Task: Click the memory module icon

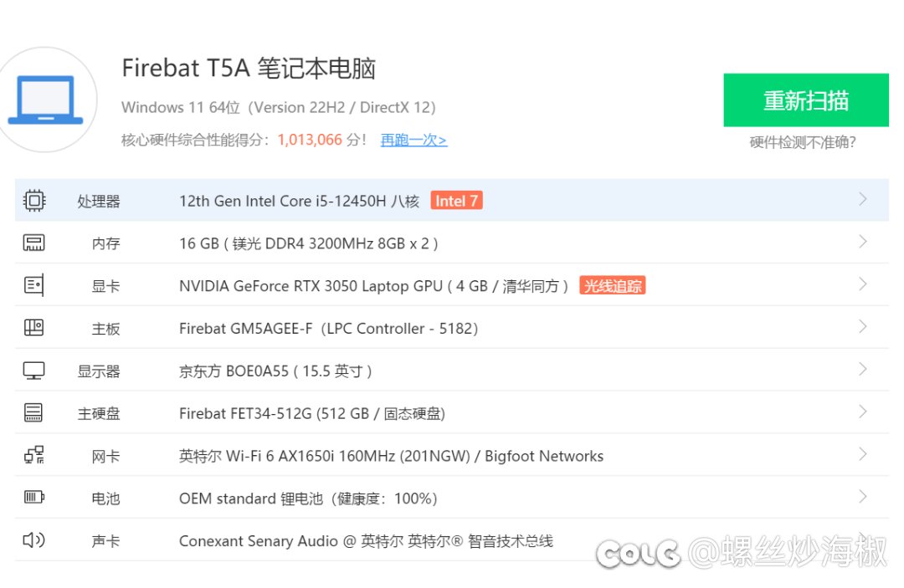Action: coord(33,242)
